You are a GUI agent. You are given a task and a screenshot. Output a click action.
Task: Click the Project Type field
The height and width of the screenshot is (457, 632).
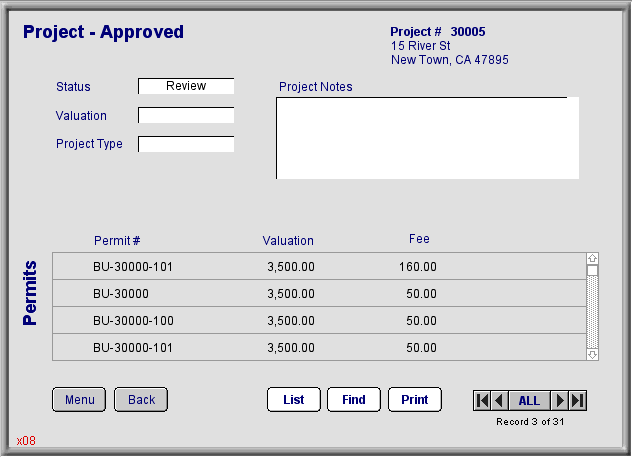click(x=186, y=144)
